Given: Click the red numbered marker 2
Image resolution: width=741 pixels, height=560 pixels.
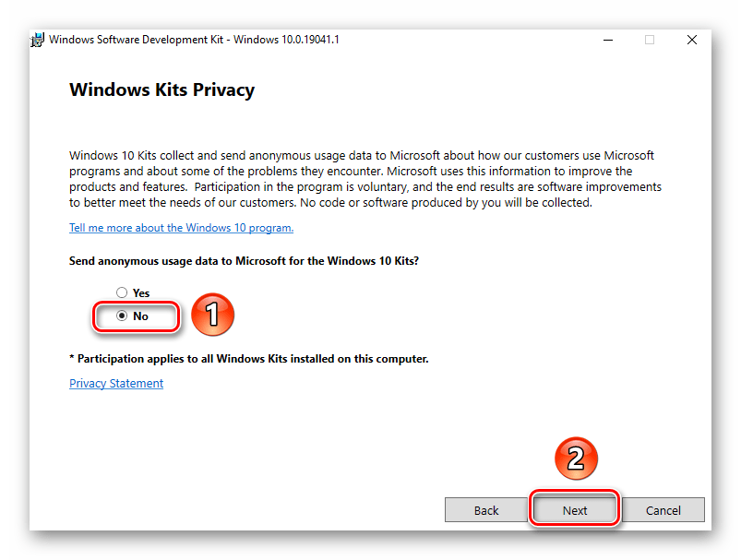Looking at the screenshot, I should coord(575,459).
